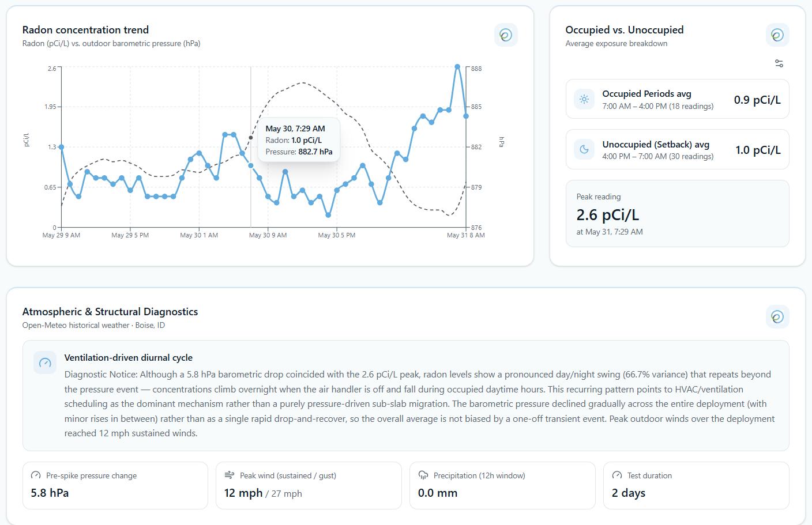The height and width of the screenshot is (525, 812).
Task: Click the "0.0 mm" precipitation value
Action: pyautogui.click(x=438, y=493)
